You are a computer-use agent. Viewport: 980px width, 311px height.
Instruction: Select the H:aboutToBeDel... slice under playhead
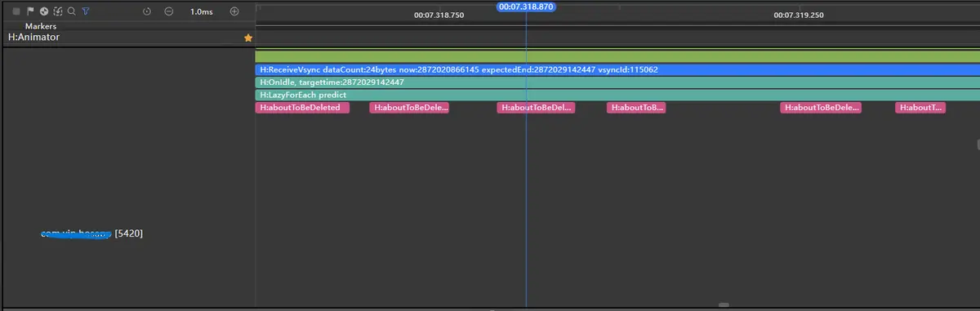pyautogui.click(x=536, y=108)
